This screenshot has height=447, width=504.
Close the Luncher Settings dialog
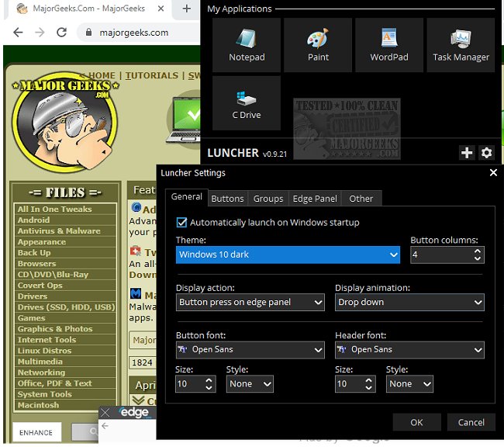click(x=493, y=173)
